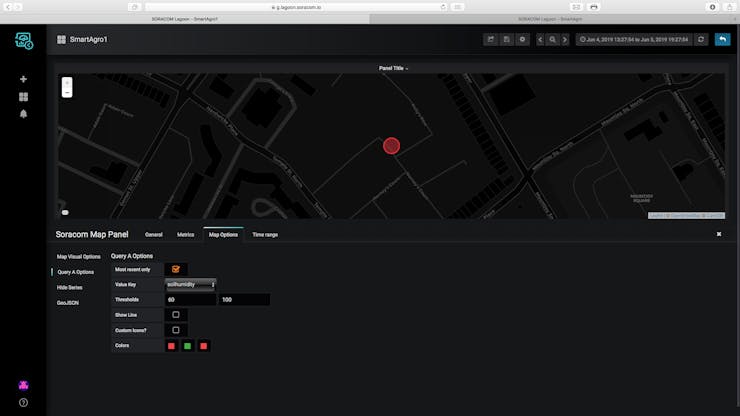Close the panel editor with X
The image size is (740, 416).
719,234
